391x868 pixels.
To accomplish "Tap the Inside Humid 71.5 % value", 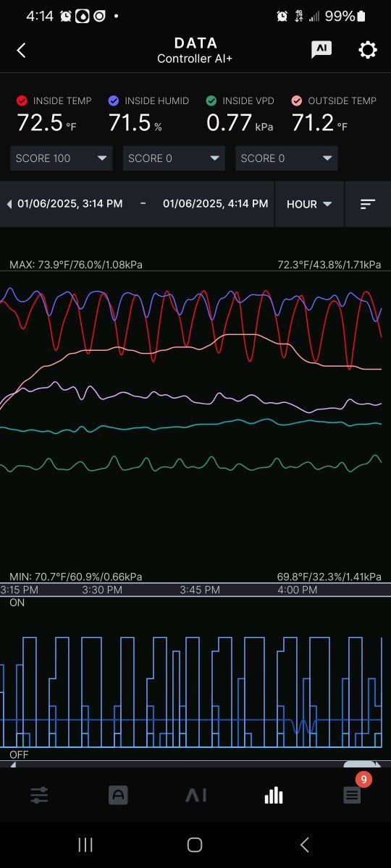I will click(x=135, y=123).
